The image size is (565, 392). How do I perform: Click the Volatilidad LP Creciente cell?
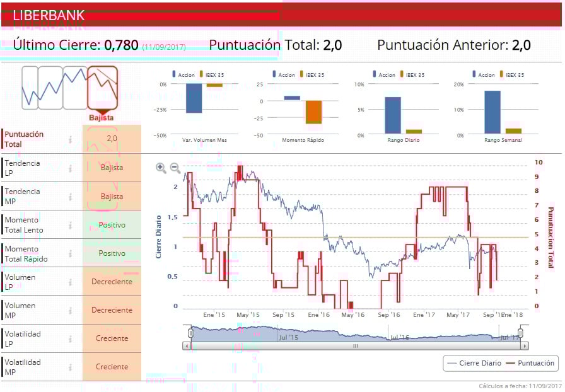[x=112, y=338]
